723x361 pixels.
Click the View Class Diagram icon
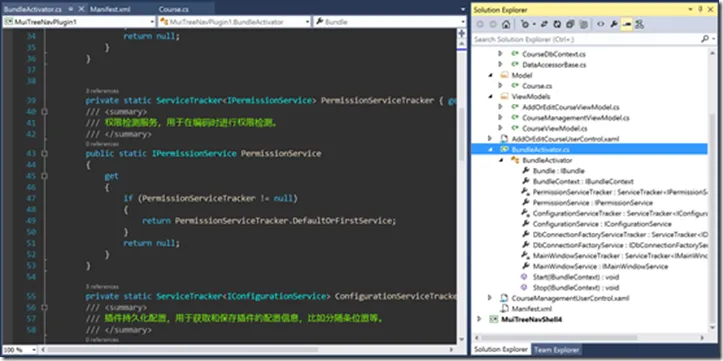click(639, 24)
